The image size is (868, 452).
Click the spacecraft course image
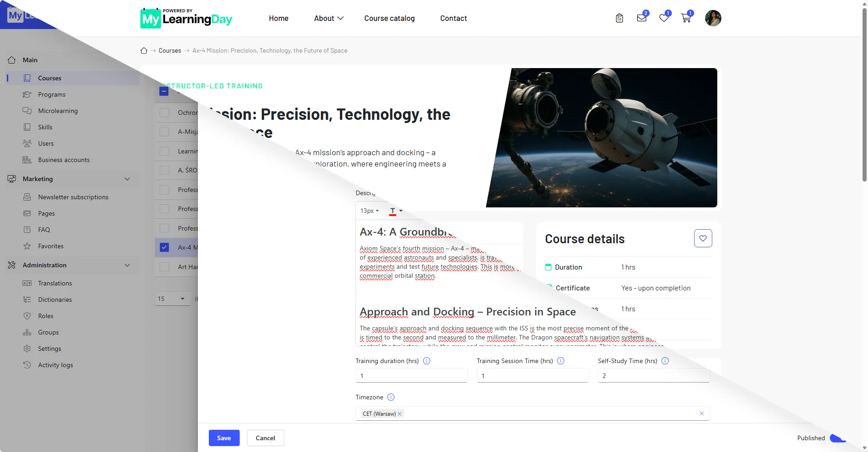[602, 138]
